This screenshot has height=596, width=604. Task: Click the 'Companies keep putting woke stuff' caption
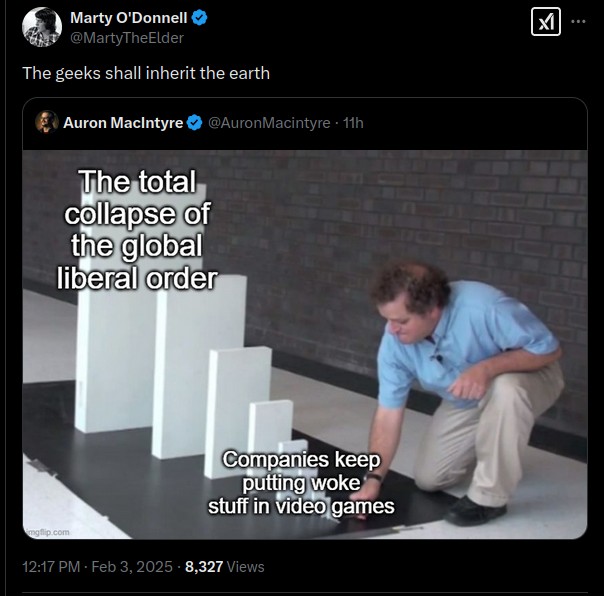click(301, 482)
